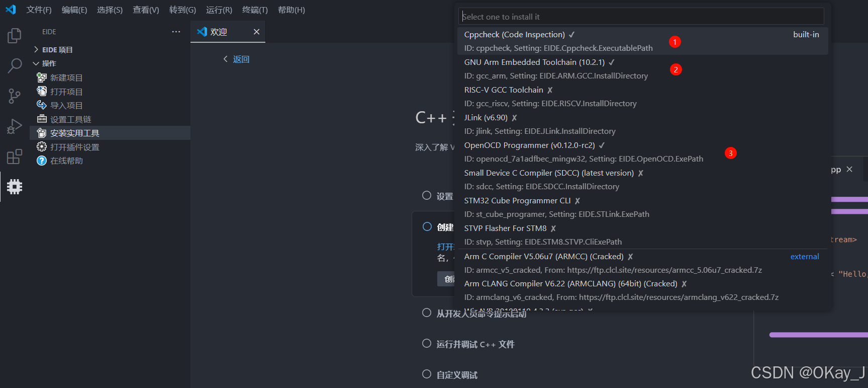Image resolution: width=868 pixels, height=388 pixels.
Task: Select Small Device C Compiler (SDCC) entry
Action: pyautogui.click(x=643, y=180)
